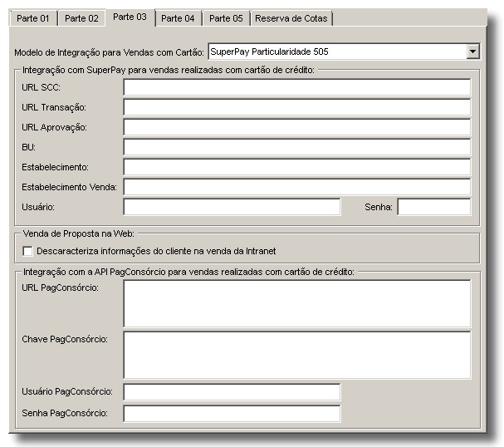This screenshot has height=447, width=504.
Task: Click the Estabelecimento Venda text field
Action: 297,187
